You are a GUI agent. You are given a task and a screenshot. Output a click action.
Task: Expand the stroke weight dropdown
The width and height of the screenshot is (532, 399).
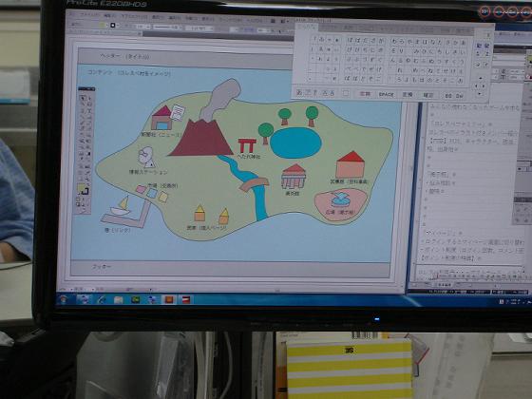(x=148, y=27)
